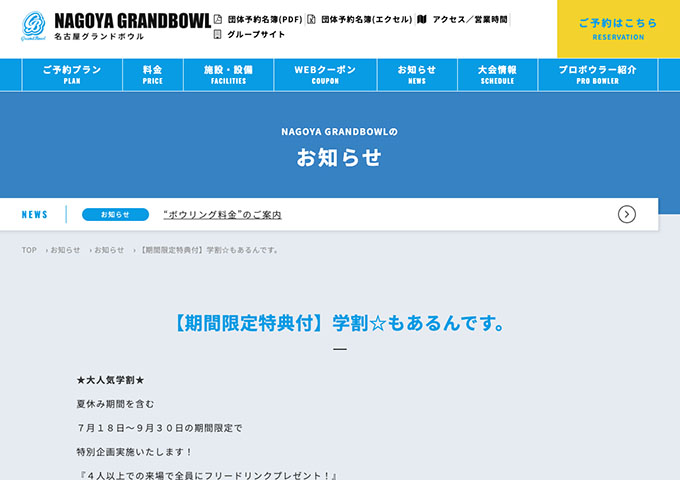The width and height of the screenshot is (680, 480).
Task: Click second お知らせ breadcrumb link
Action: 109,250
